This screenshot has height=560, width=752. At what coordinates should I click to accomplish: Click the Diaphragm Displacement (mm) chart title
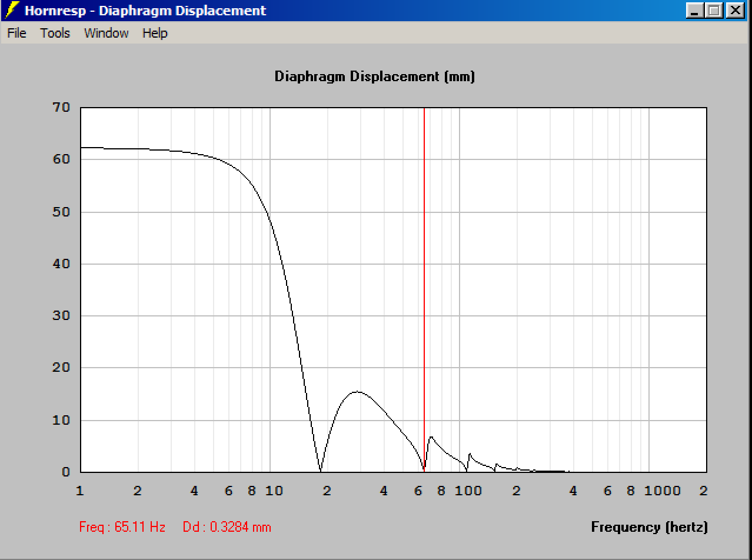tap(375, 76)
